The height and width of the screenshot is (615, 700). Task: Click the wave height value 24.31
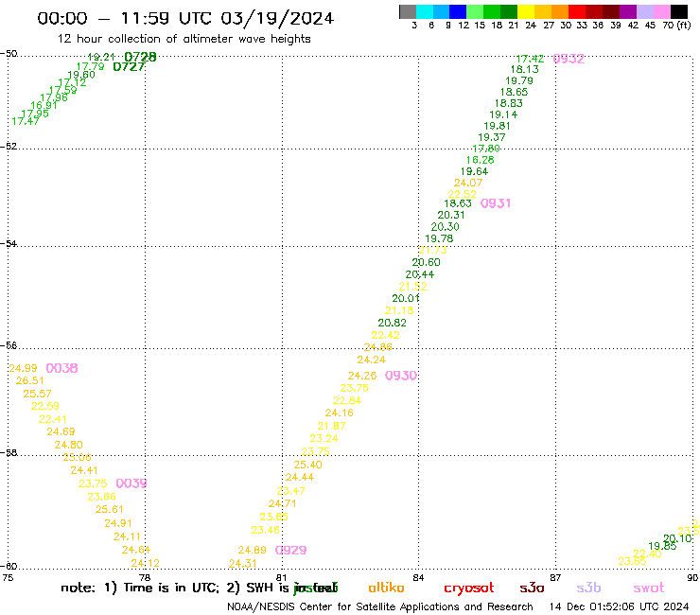pyautogui.click(x=243, y=564)
